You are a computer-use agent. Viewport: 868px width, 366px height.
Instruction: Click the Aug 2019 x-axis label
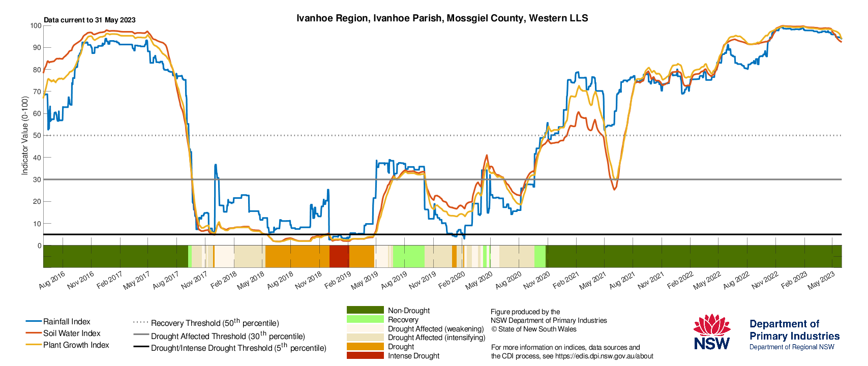[394, 280]
